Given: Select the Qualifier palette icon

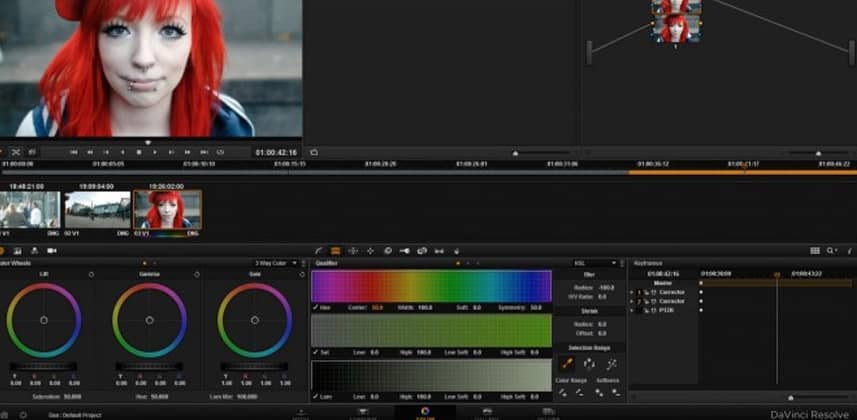Looking at the screenshot, I should tap(336, 250).
